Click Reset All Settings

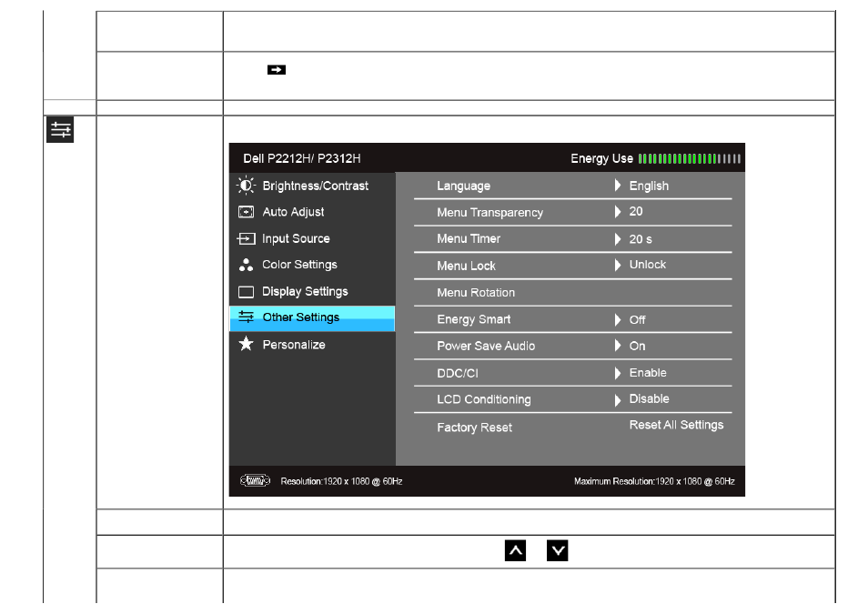point(676,425)
